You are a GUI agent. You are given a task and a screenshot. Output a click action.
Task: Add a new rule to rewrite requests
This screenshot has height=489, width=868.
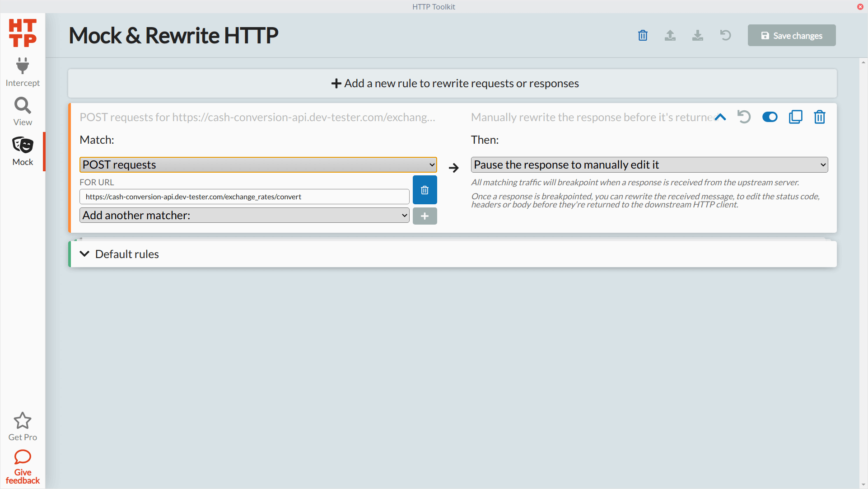(453, 84)
